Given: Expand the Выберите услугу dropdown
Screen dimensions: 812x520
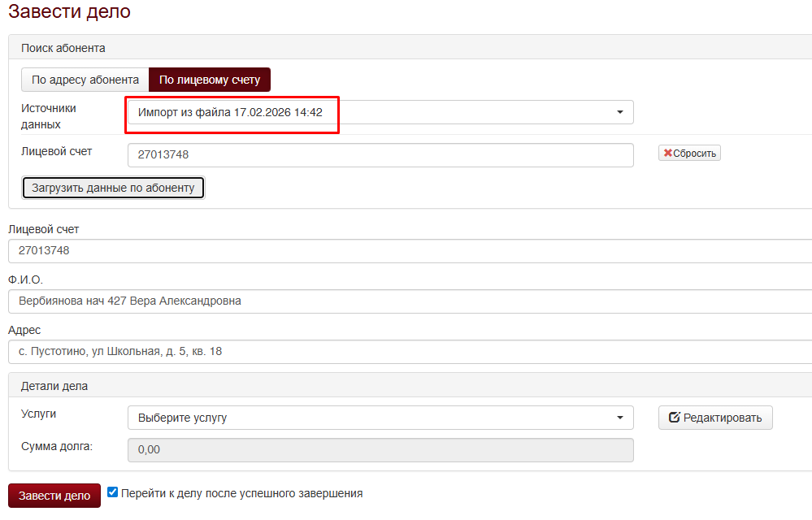Looking at the screenshot, I should coord(380,418).
